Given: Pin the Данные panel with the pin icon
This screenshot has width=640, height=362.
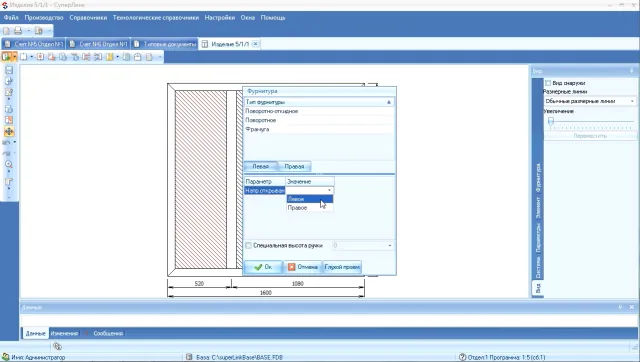Looking at the screenshot, I should coord(620,307).
